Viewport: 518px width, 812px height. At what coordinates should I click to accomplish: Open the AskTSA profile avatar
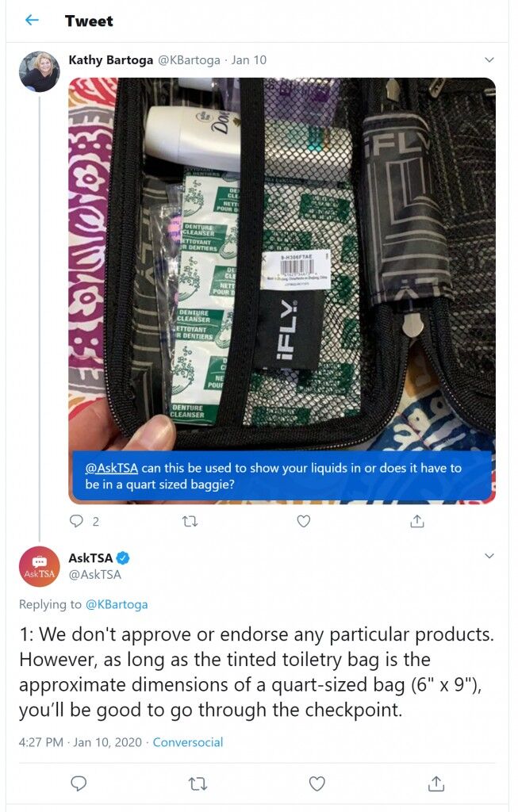click(40, 566)
